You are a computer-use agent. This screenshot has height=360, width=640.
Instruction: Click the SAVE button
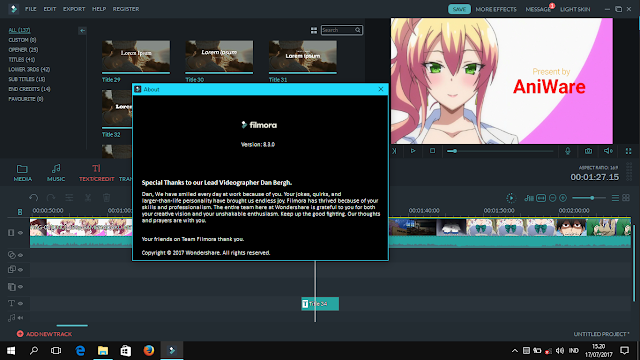[x=459, y=9]
